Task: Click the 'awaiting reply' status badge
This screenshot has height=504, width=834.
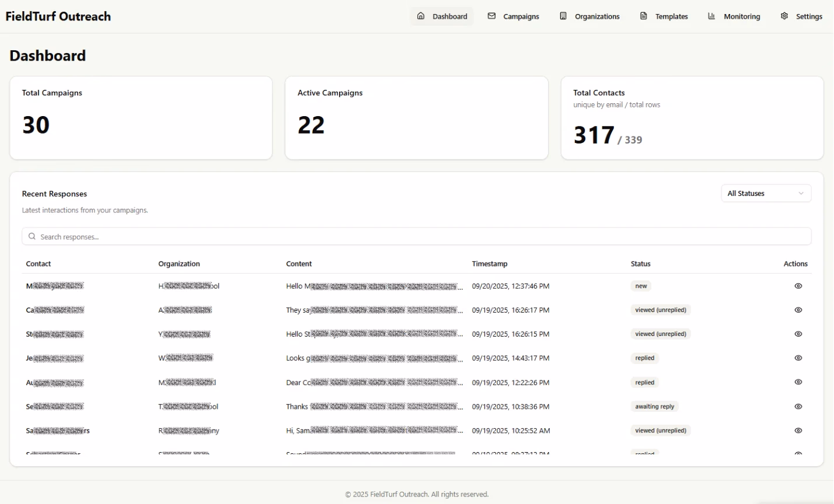Action: coord(655,407)
